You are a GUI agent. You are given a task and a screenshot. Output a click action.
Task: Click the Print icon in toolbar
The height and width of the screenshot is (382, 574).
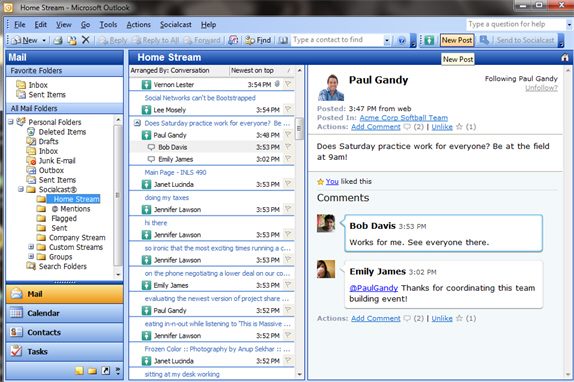[58, 40]
